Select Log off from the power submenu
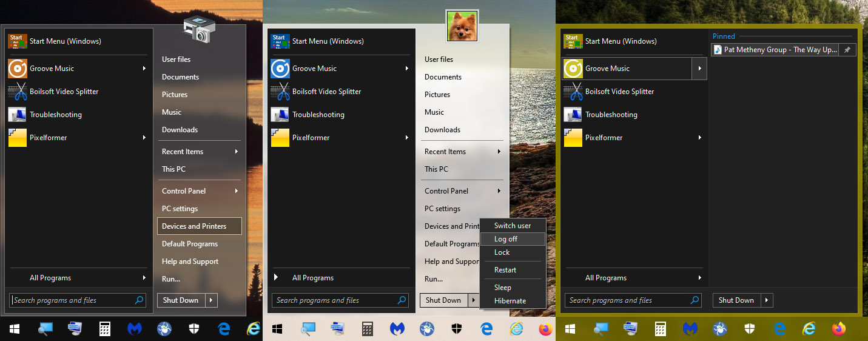This screenshot has height=341, width=868. 505,239
